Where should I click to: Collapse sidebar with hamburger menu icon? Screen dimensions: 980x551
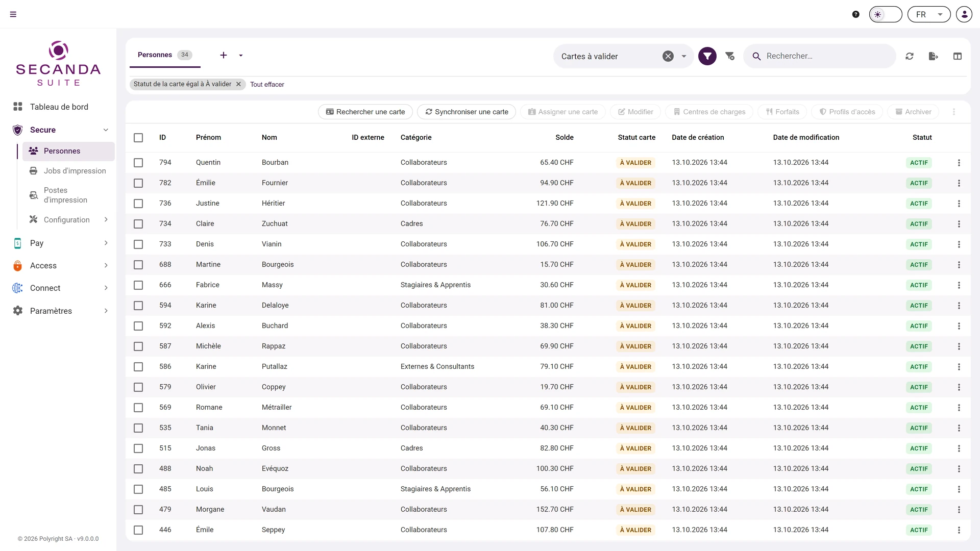pyautogui.click(x=13, y=14)
